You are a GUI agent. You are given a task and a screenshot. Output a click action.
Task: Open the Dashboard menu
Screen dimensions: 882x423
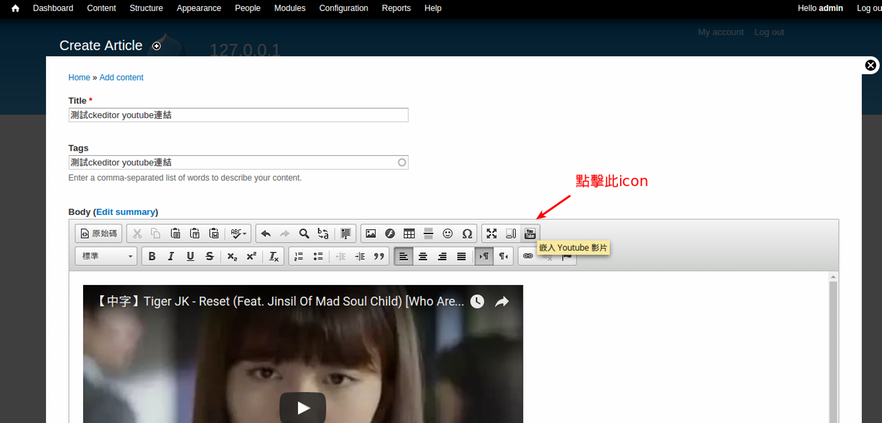(x=53, y=8)
